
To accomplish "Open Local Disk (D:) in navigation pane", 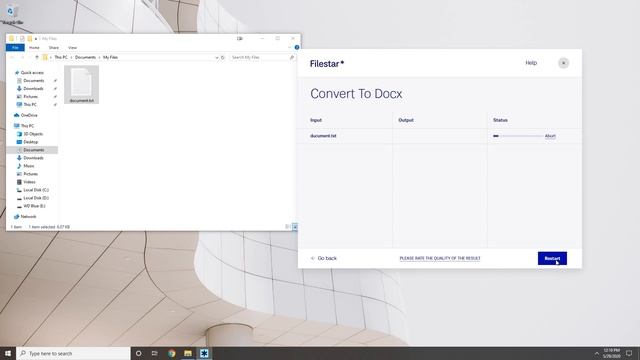I will click(36, 198).
